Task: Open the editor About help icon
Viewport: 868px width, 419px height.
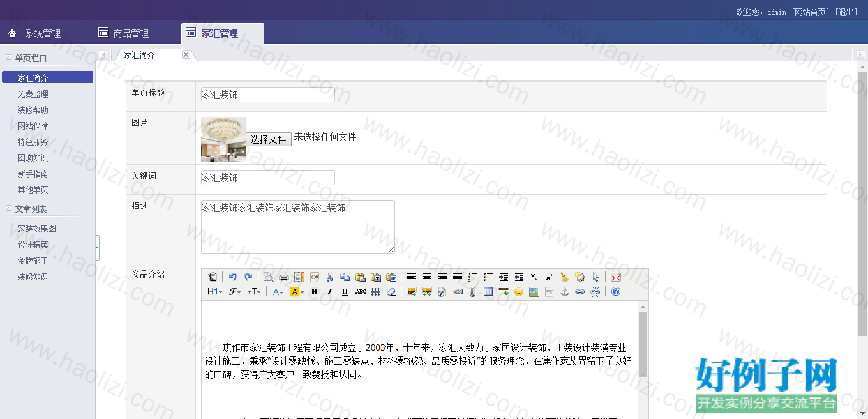Action: pos(616,292)
